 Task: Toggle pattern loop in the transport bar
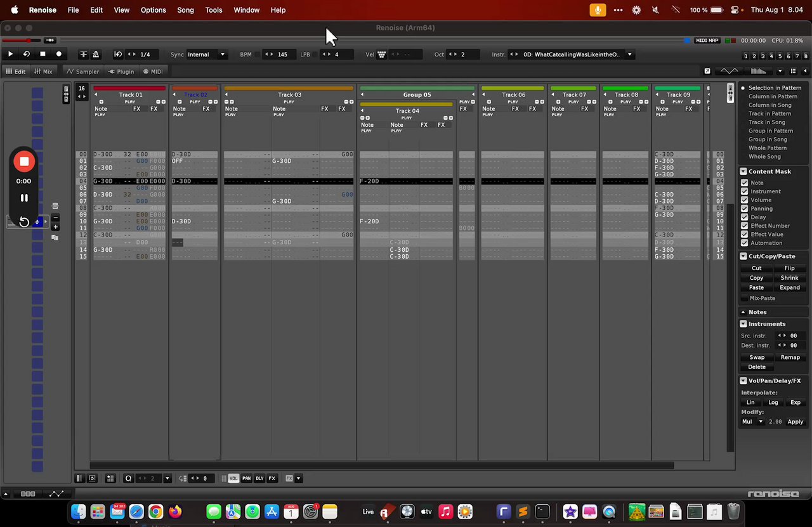(27, 55)
